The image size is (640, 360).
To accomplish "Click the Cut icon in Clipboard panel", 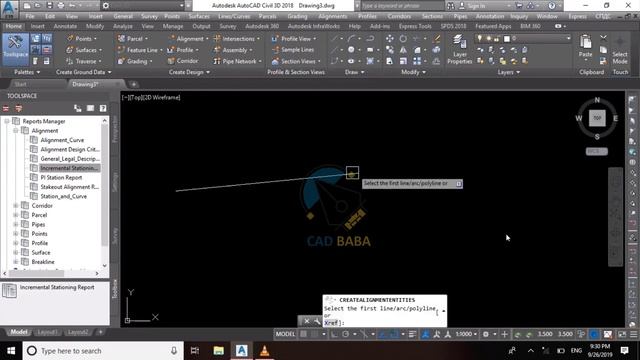I will point(603,38).
